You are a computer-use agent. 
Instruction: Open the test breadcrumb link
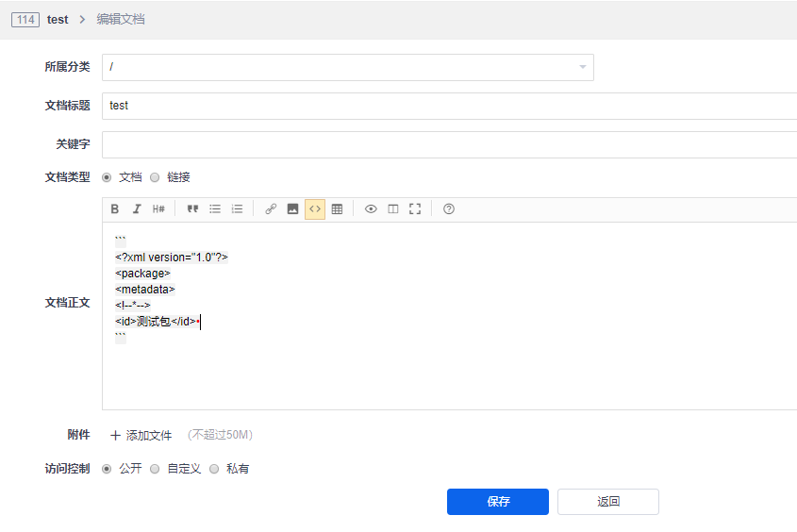tap(58, 20)
